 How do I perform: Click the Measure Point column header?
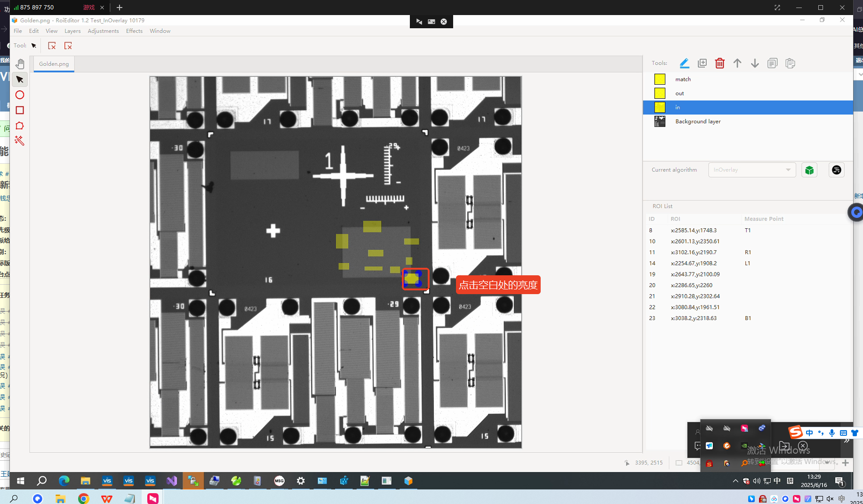point(764,219)
